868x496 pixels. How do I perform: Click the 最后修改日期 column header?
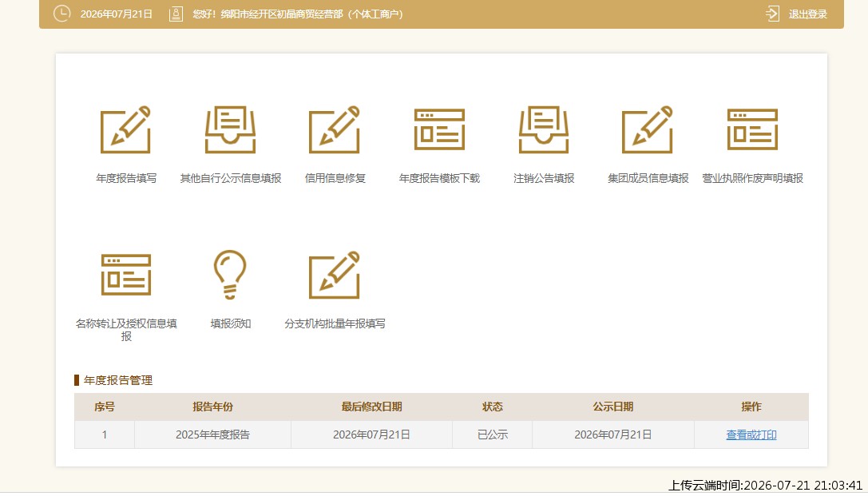coord(371,407)
